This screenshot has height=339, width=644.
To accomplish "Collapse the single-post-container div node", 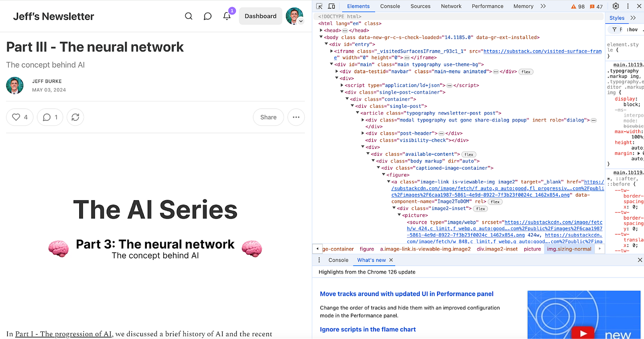I will point(342,92).
